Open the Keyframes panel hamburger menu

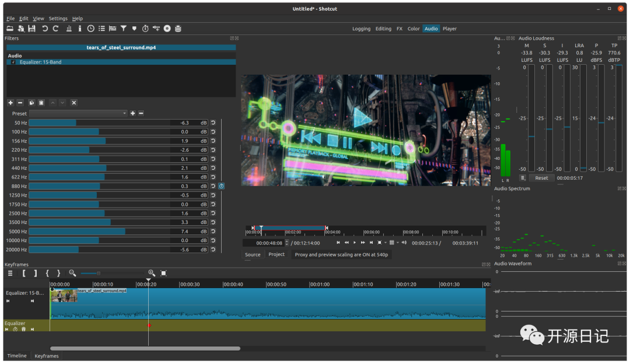point(10,273)
